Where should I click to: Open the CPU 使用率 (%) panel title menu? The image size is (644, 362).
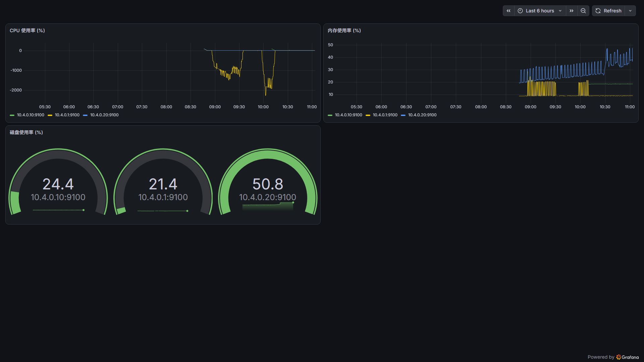(27, 31)
